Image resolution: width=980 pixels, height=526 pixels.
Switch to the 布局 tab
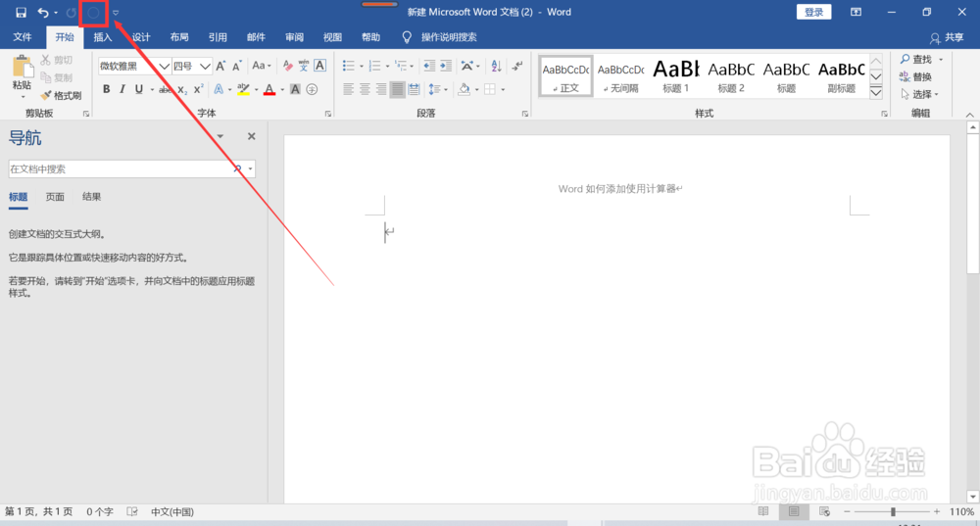179,37
